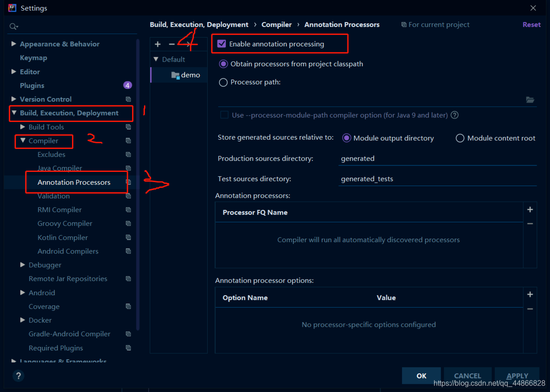Open help via the question mark icon
Screen dimensions: 550x392
(x=18, y=375)
